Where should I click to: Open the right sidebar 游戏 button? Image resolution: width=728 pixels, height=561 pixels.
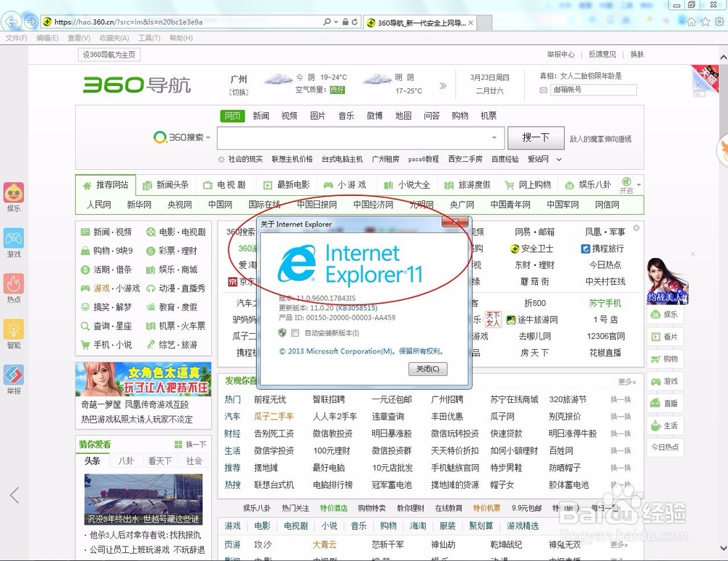(x=665, y=382)
